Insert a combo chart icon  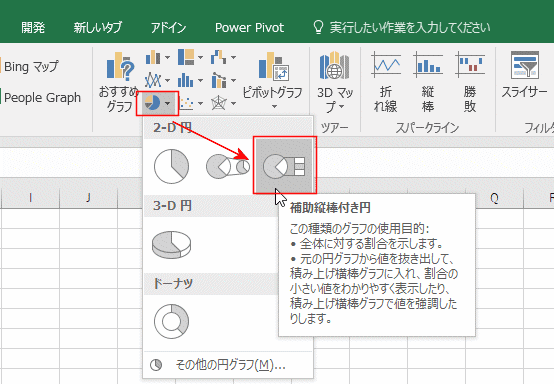tap(219, 81)
